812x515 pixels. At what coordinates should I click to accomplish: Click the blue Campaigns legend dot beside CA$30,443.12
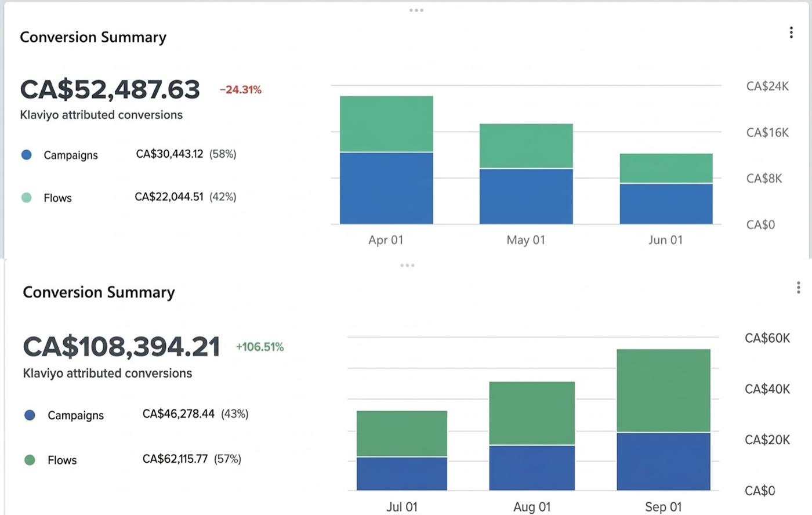click(x=26, y=155)
